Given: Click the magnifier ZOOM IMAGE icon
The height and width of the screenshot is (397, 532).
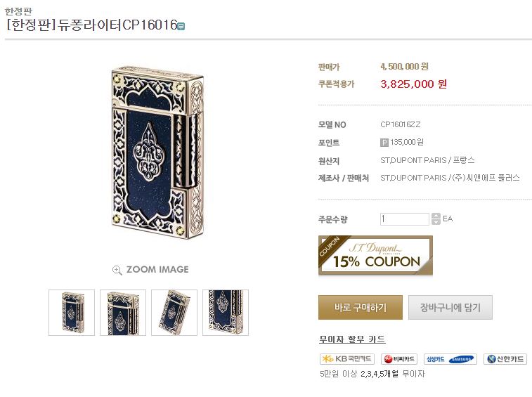Looking at the screenshot, I should [x=117, y=270].
